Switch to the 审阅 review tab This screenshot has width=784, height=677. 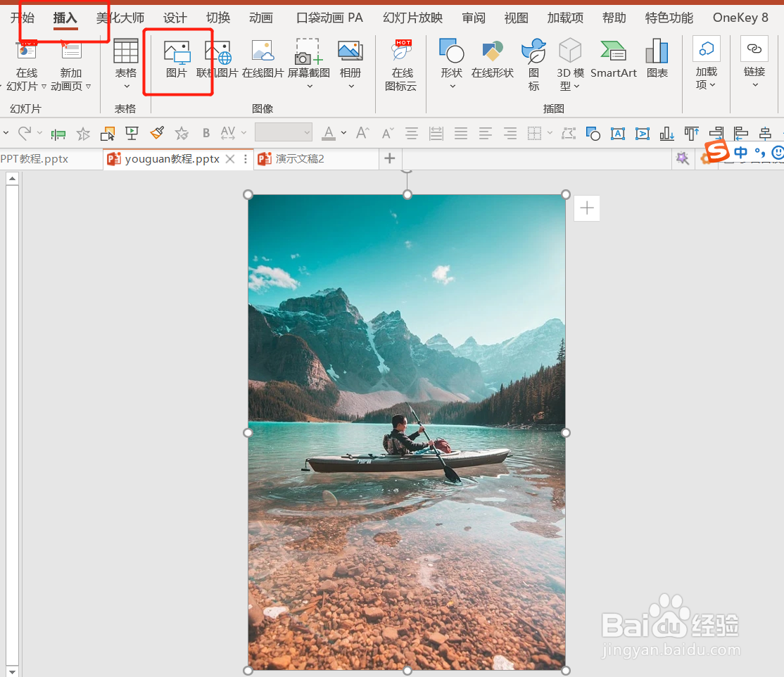click(474, 18)
